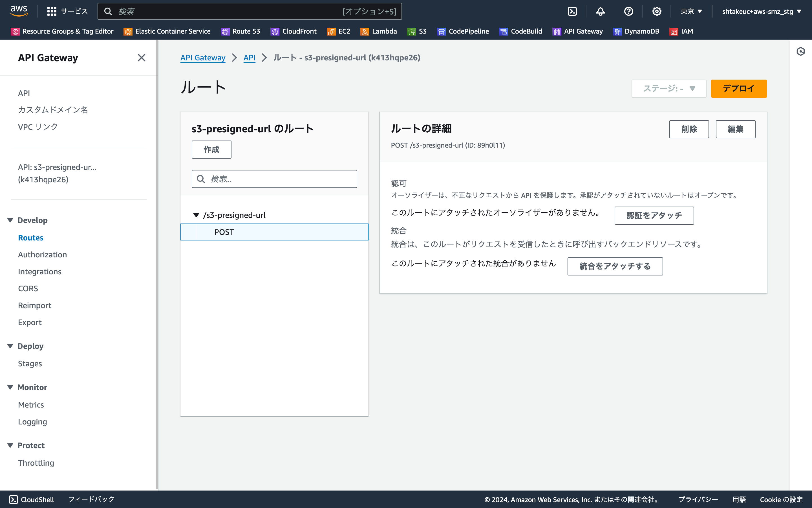812x508 pixels.
Task: Close the API Gateway side navigation
Action: tap(141, 58)
